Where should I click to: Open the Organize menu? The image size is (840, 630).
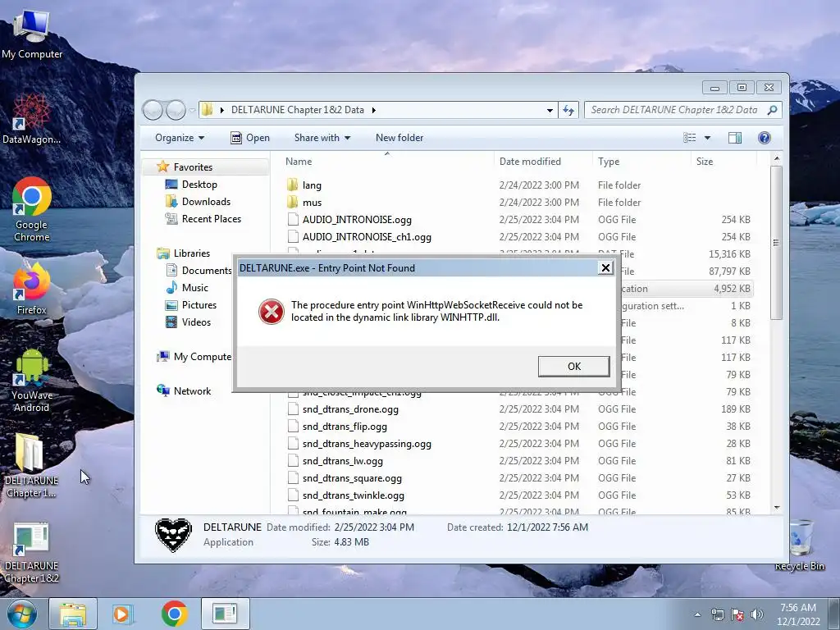(x=180, y=138)
